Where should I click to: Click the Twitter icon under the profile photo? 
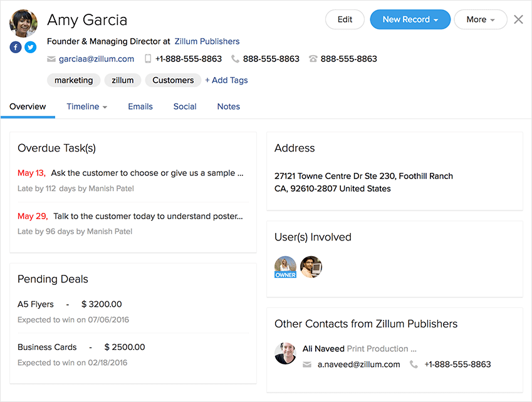point(30,47)
